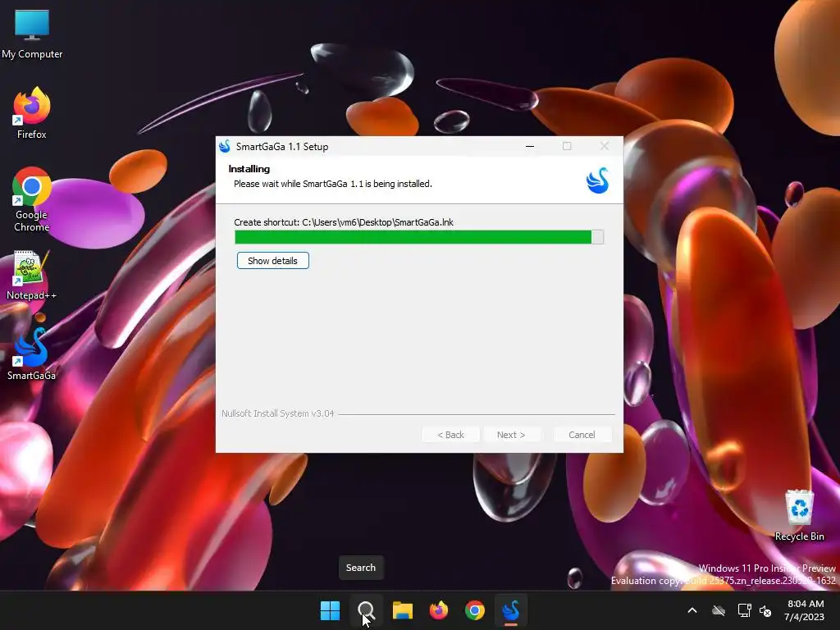The image size is (840, 630).
Task: Select the Firefox desktop shortcut
Action: click(x=32, y=113)
